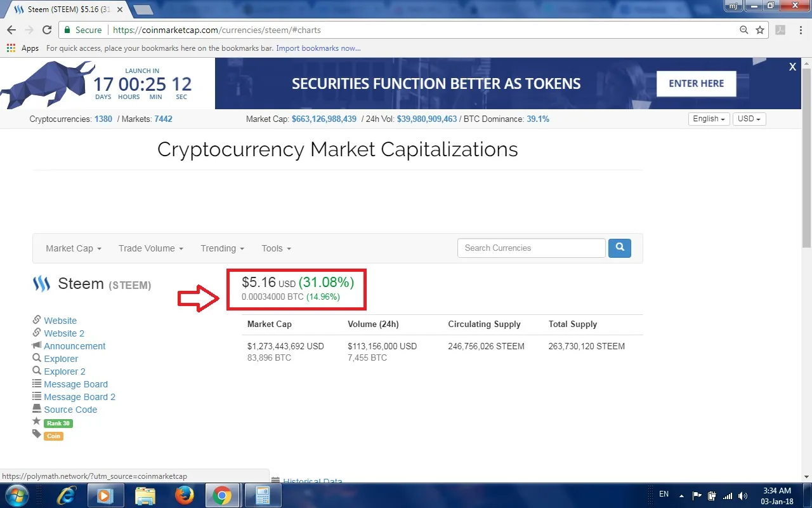The width and height of the screenshot is (812, 508).
Task: Click the 263,730,120 STEEM total supply
Action: (x=587, y=346)
